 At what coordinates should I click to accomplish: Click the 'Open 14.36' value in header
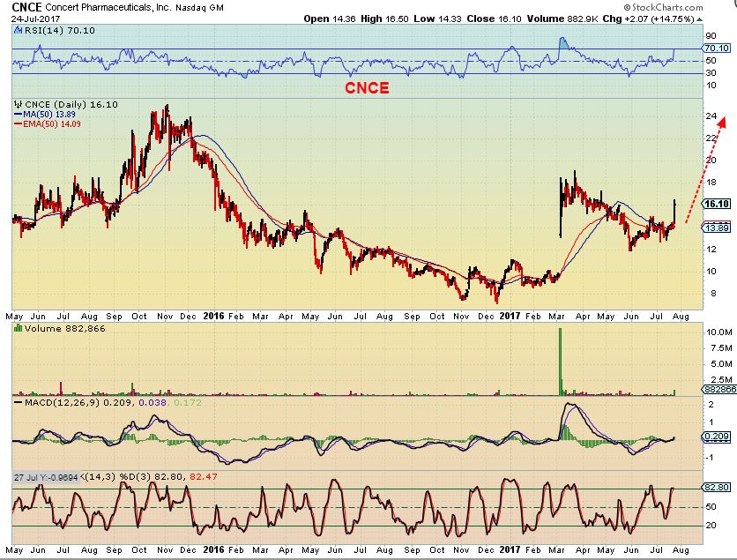330,19
